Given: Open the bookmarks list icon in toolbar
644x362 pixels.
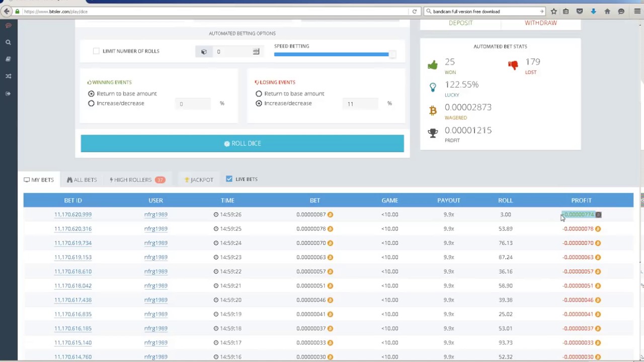Looking at the screenshot, I should 566,11.
